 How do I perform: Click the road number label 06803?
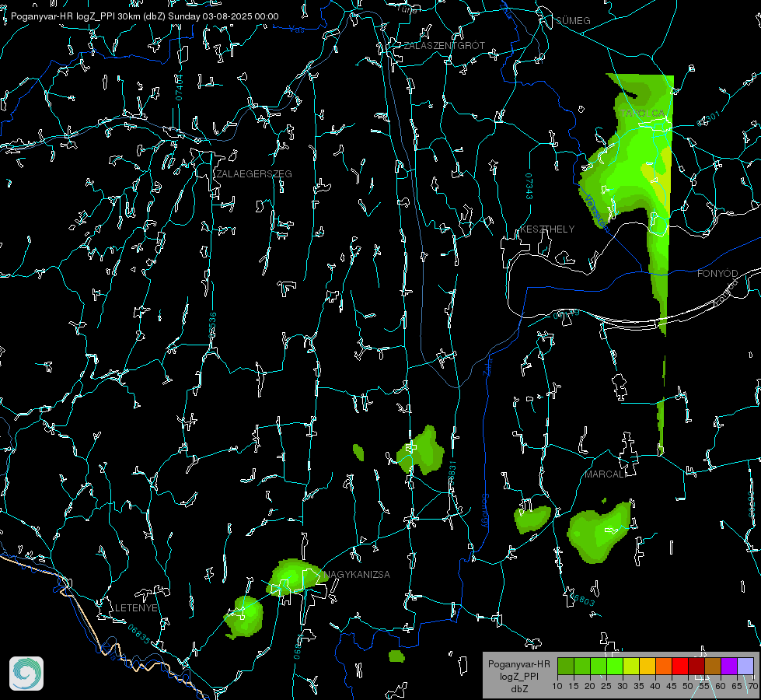pos(582,600)
